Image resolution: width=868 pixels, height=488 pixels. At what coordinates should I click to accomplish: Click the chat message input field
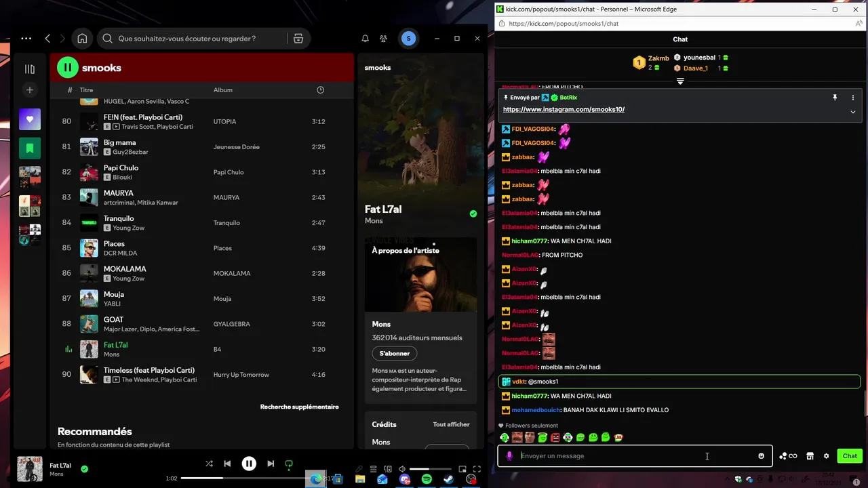(635, 456)
